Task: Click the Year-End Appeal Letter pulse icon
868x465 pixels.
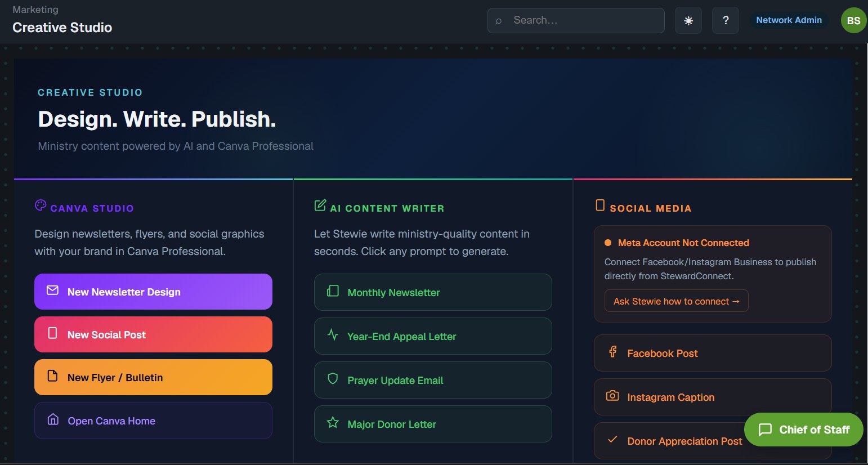Action: (x=333, y=335)
